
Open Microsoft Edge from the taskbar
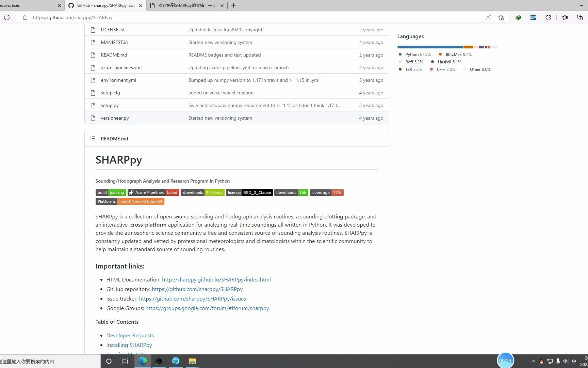142,361
